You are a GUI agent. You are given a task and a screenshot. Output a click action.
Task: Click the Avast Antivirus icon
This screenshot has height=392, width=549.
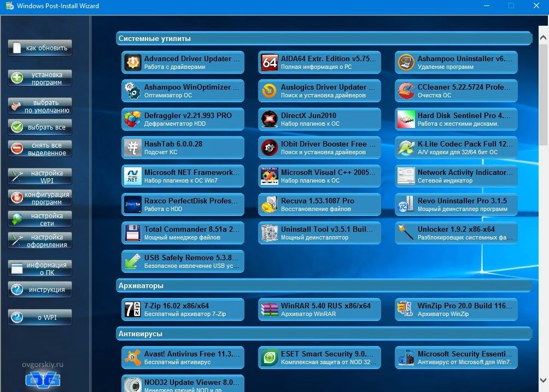click(132, 358)
